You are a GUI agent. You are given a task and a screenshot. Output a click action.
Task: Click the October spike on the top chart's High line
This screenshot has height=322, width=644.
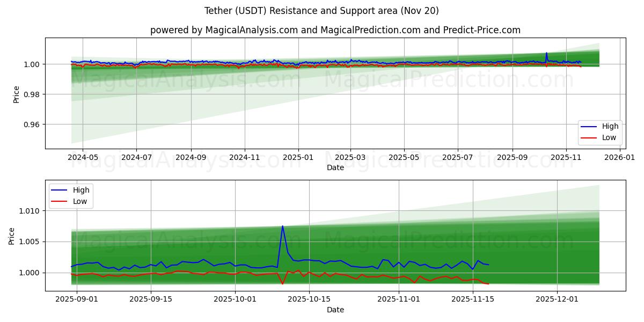[546, 53]
